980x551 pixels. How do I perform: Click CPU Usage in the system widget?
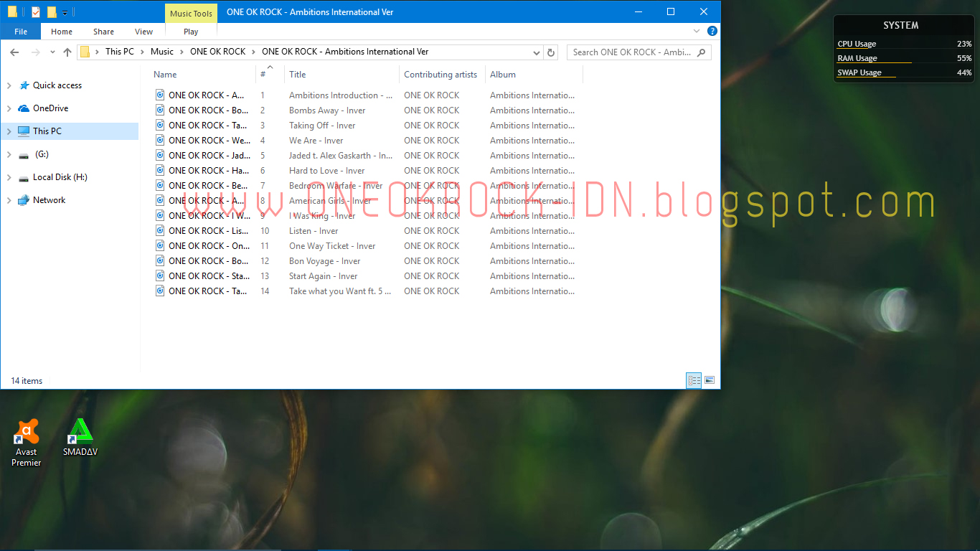(857, 44)
